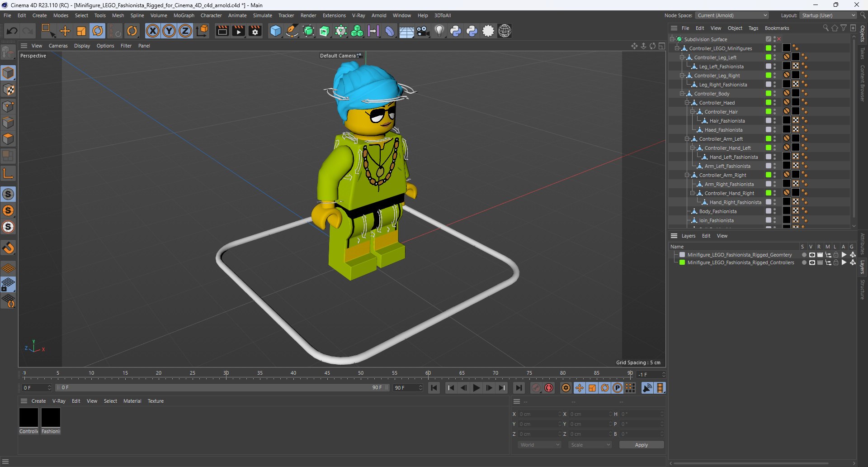Click the Undo arrow icon
The width and height of the screenshot is (868, 467).
click(x=12, y=31)
